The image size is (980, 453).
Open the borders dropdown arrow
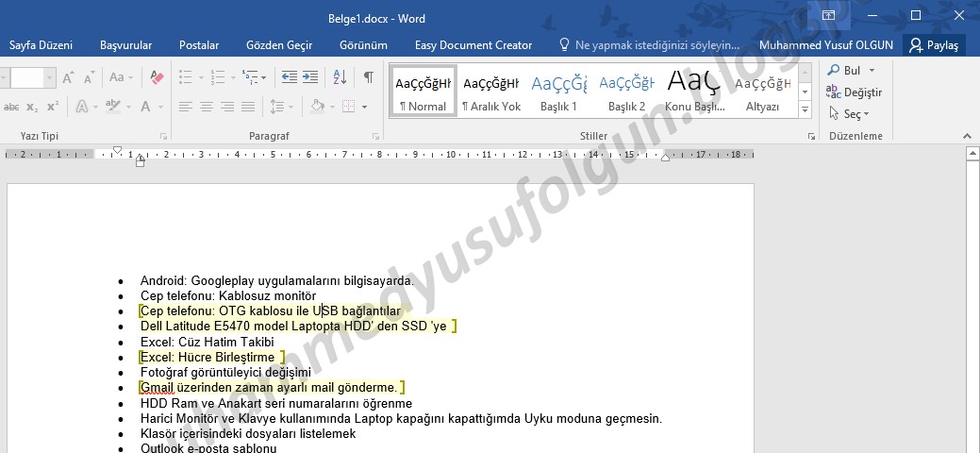[364, 107]
